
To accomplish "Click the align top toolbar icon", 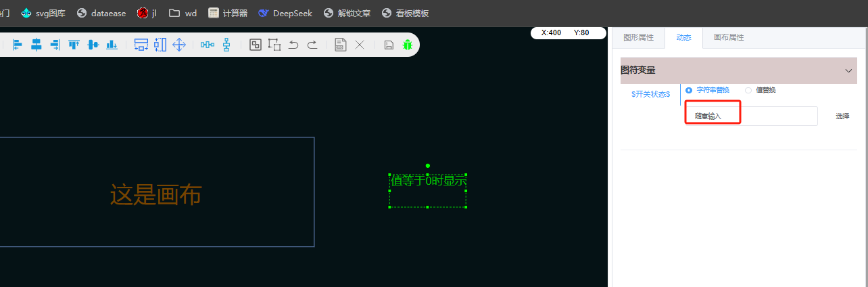I will (74, 45).
